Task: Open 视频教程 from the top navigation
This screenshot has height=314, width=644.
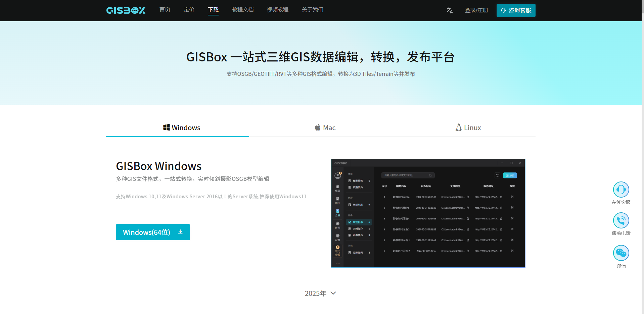Action: click(x=278, y=10)
